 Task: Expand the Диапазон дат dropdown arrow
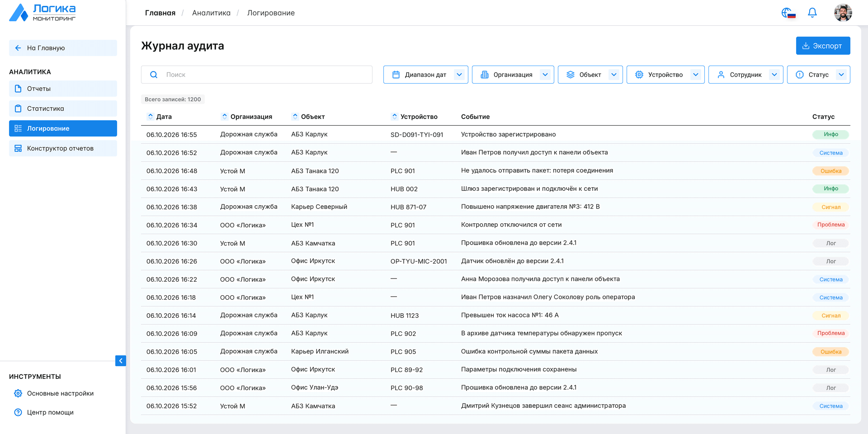click(x=459, y=75)
